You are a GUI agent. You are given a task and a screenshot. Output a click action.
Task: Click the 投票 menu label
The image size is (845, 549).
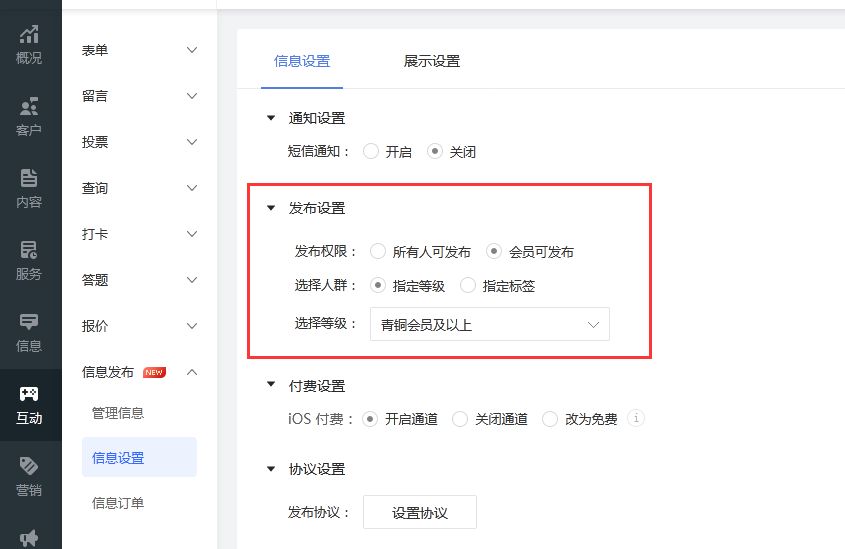click(x=95, y=142)
